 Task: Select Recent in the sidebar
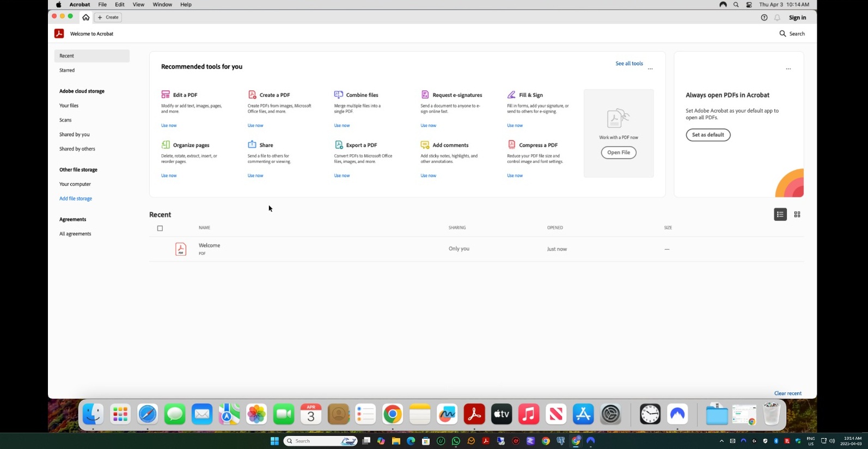[x=92, y=56]
